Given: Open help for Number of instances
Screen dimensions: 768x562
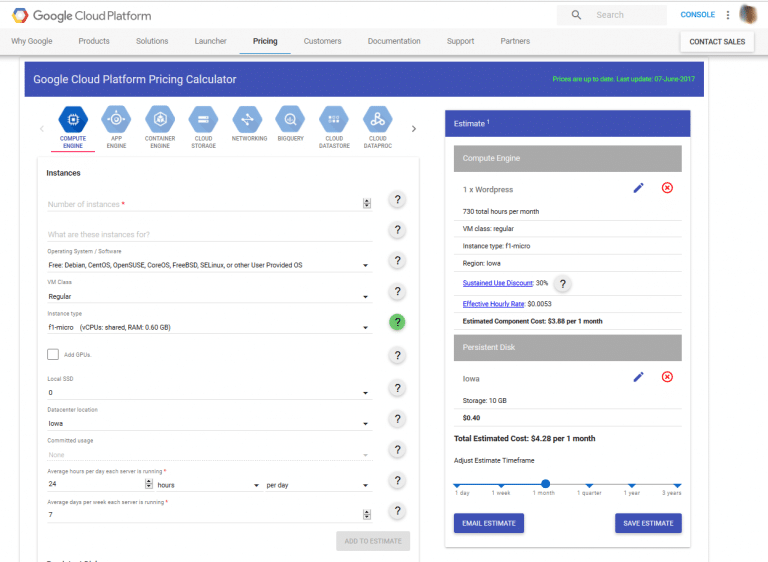Looking at the screenshot, I should (x=398, y=199).
